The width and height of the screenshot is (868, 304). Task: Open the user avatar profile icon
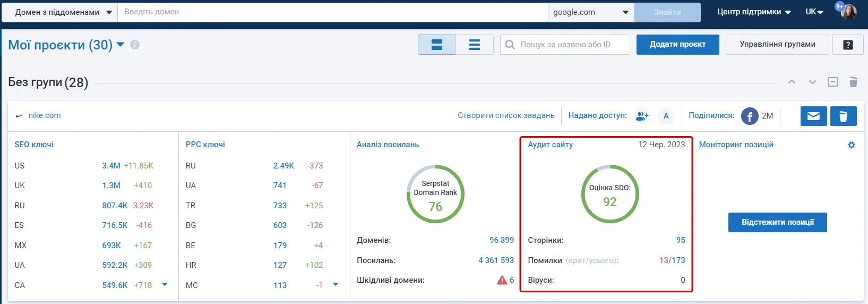tap(849, 12)
